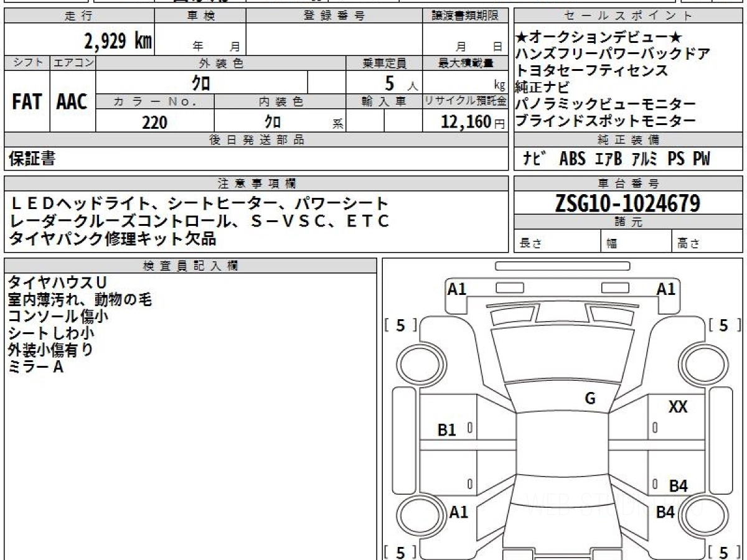Click the LEDヘッドライト notes line
This screenshot has width=747, height=560.
tap(199, 203)
